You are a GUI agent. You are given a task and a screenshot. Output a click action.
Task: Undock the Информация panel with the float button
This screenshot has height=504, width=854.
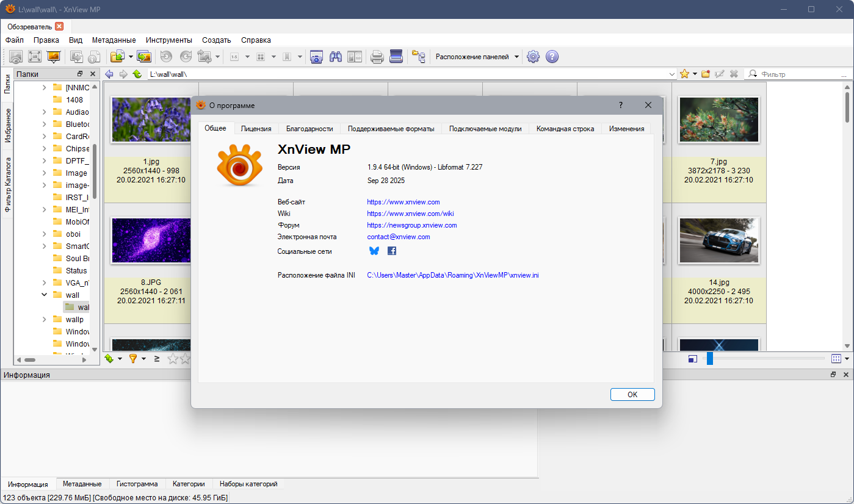click(x=833, y=375)
